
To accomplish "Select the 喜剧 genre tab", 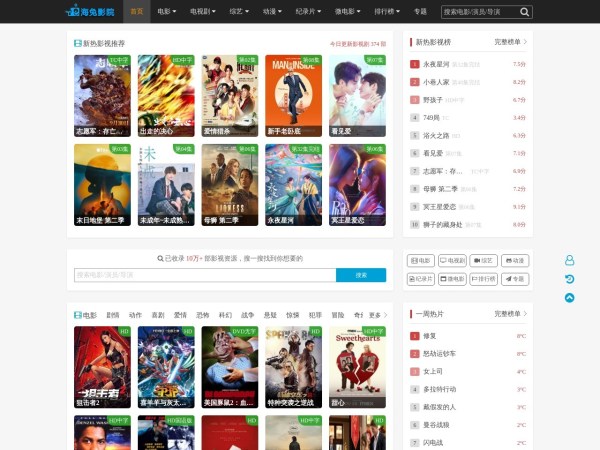I will pos(157,314).
